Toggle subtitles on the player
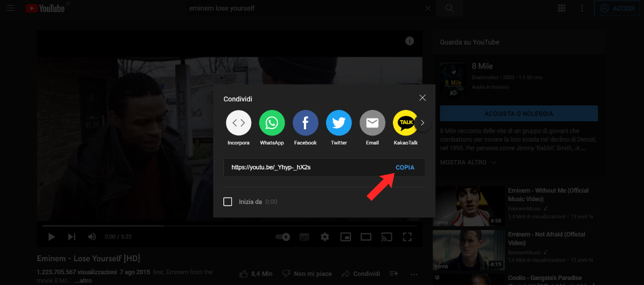 pos(304,236)
